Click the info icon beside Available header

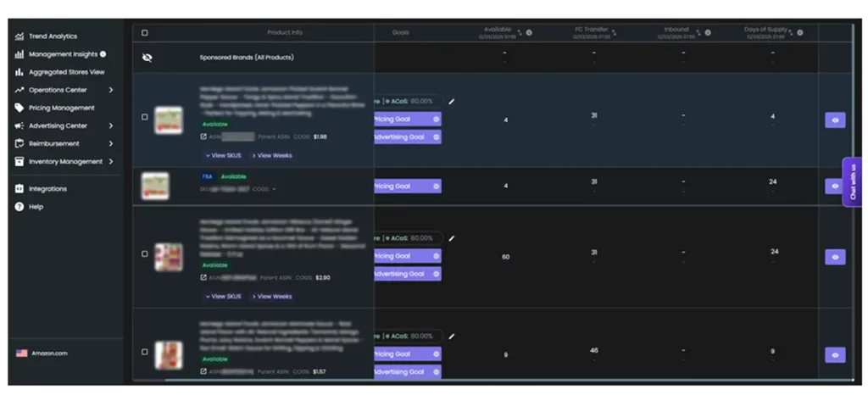point(529,33)
